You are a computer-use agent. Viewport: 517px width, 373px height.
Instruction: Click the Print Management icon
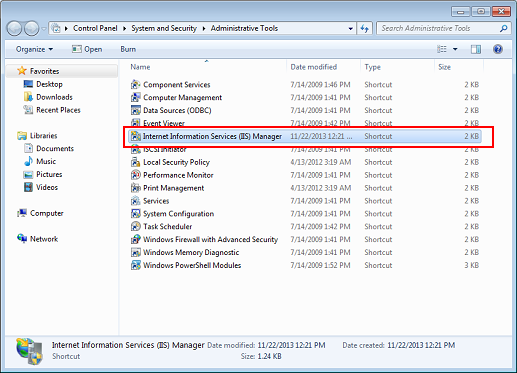click(135, 188)
